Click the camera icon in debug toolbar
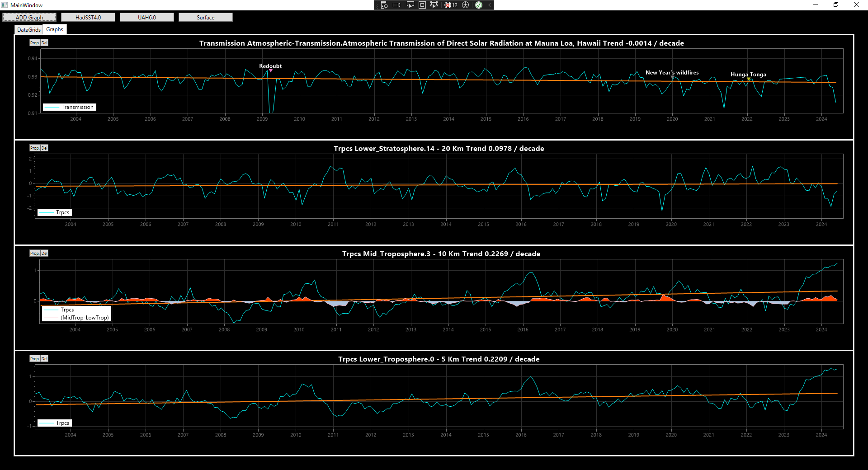 (396, 5)
